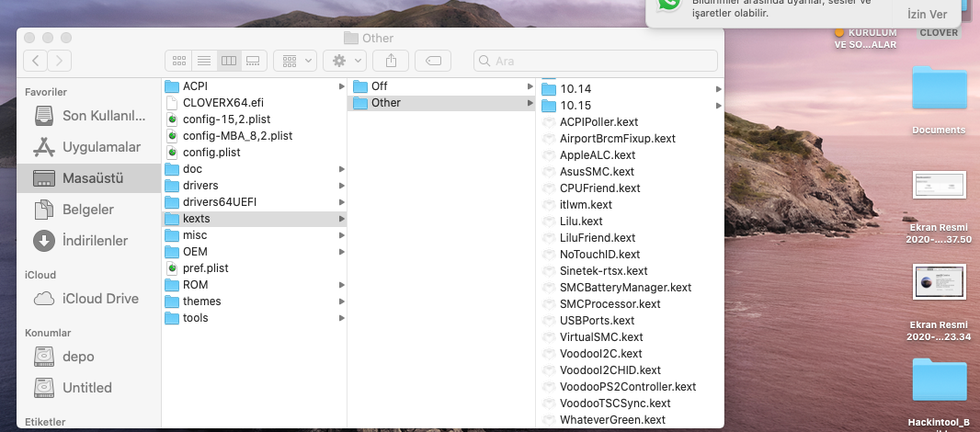Viewport: 980px width, 432px height.
Task: Go back with the left arrow button
Action: click(x=36, y=61)
